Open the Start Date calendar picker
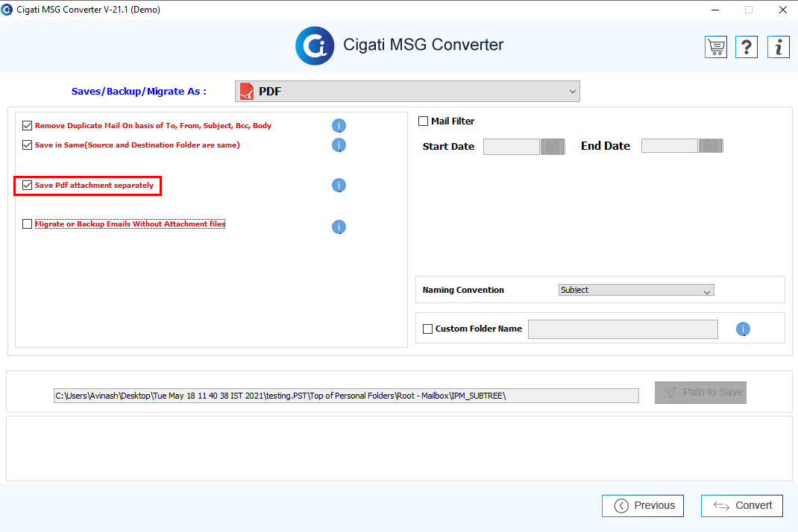This screenshot has height=532, width=798. 553,147
